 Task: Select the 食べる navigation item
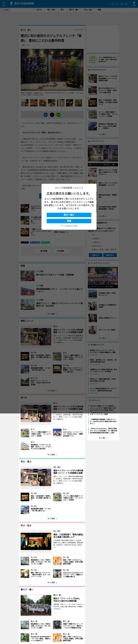point(39,10)
